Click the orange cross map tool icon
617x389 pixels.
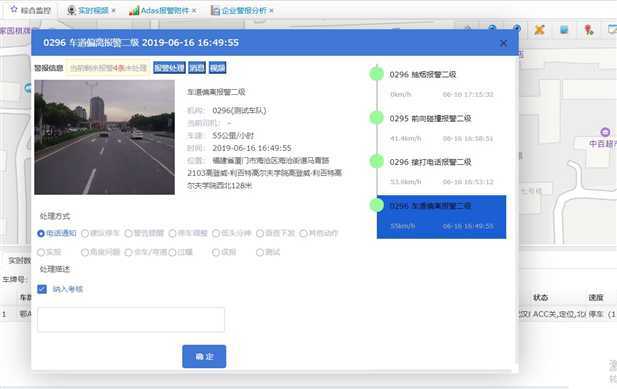539,29
